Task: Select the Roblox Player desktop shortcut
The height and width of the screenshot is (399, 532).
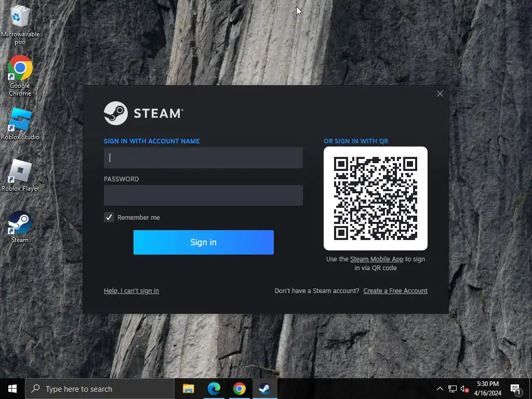Action: click(x=20, y=176)
